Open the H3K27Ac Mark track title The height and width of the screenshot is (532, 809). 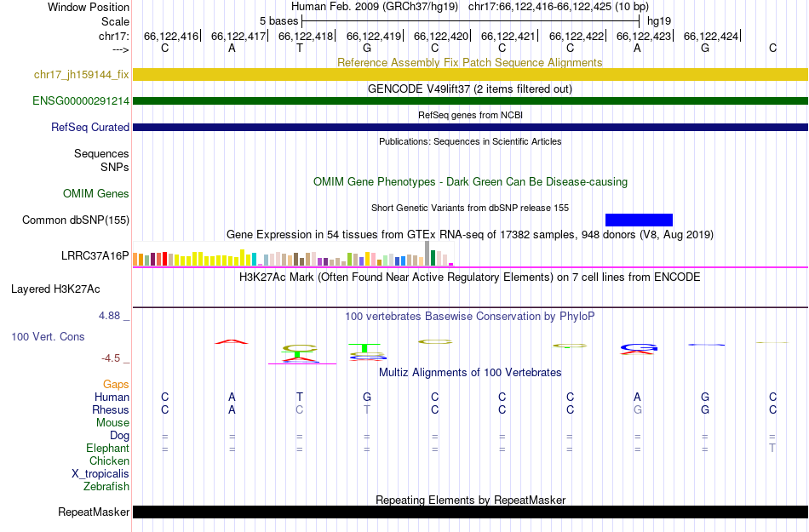pos(469,277)
